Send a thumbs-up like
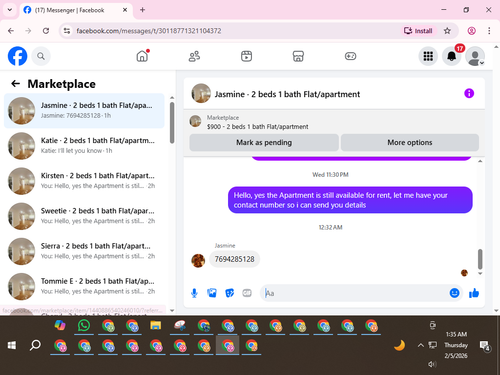Image resolution: width=500 pixels, height=375 pixels. [x=474, y=293]
